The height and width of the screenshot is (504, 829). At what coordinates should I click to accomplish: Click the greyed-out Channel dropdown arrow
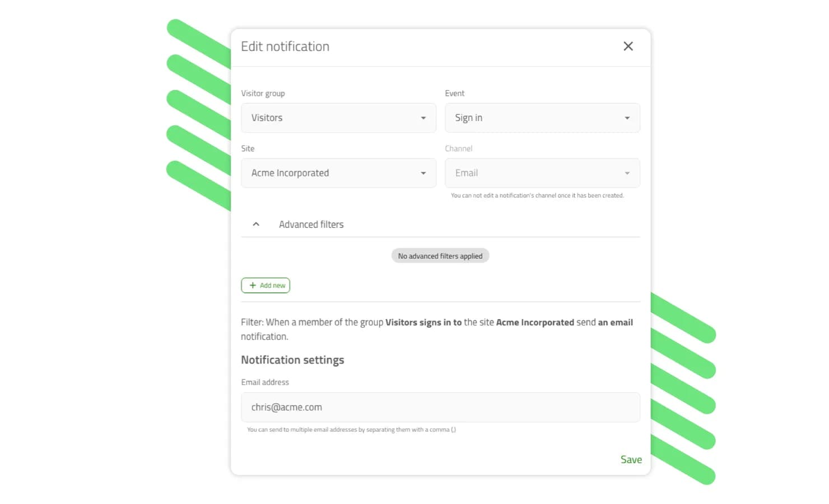pos(627,174)
